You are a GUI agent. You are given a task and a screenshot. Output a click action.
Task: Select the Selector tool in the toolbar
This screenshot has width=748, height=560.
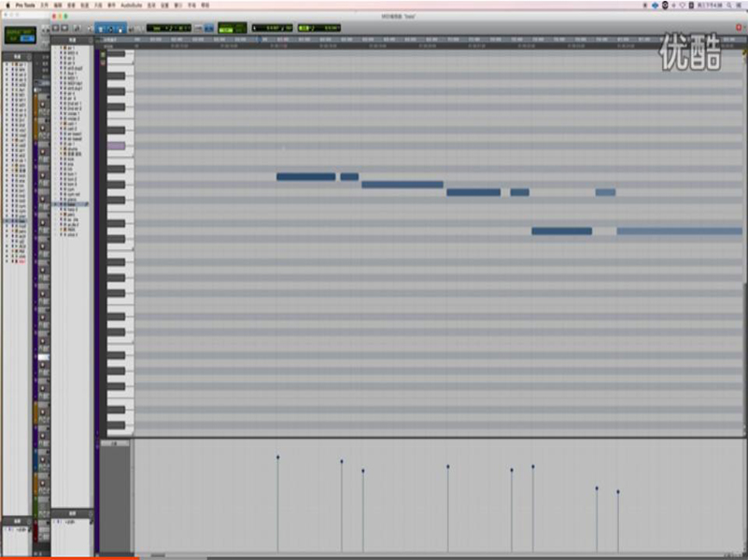[x=109, y=28]
